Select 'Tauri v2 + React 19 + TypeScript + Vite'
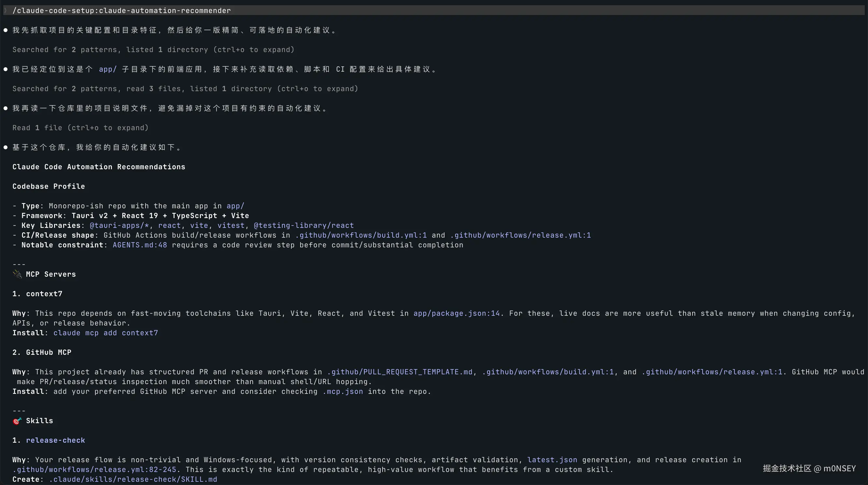 click(x=160, y=216)
